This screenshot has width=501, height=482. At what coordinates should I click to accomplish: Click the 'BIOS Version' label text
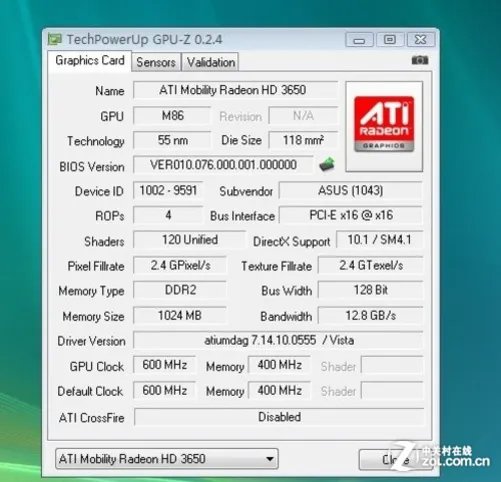click(x=92, y=167)
